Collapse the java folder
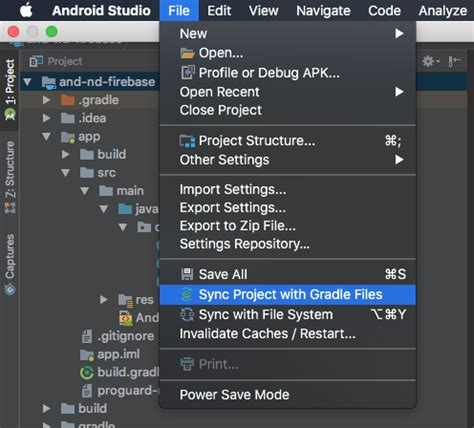This screenshot has height=428, width=474. (x=104, y=209)
